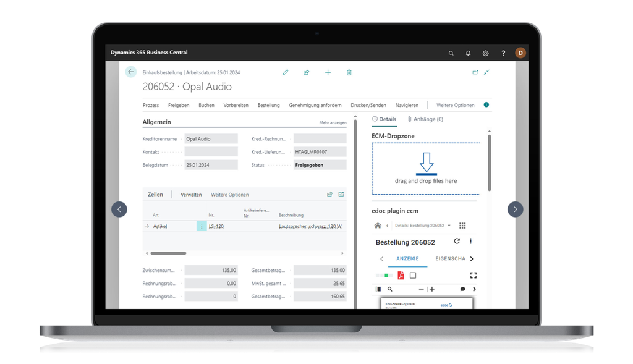Image resolution: width=633 pixels, height=364 pixels.
Task: Open row options dots for Artikel line
Action: [x=202, y=226]
